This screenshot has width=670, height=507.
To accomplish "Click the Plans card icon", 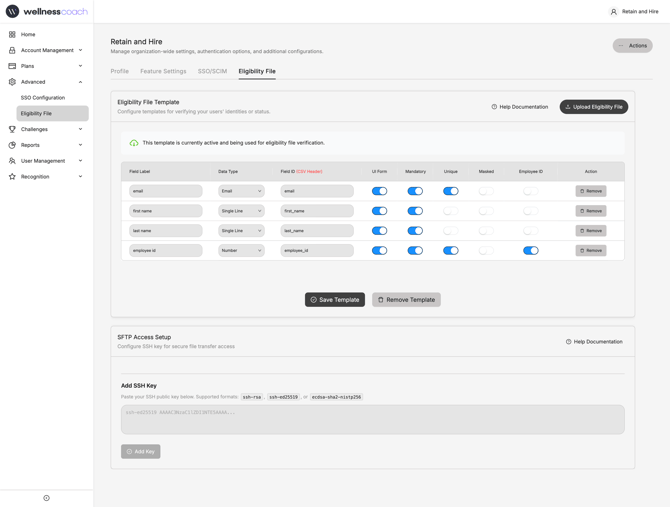I will pos(12,66).
